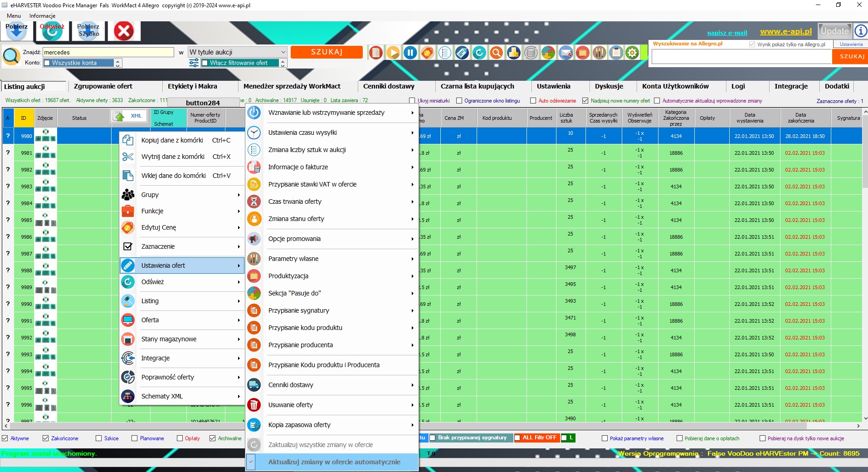Click the Update button

834,31
